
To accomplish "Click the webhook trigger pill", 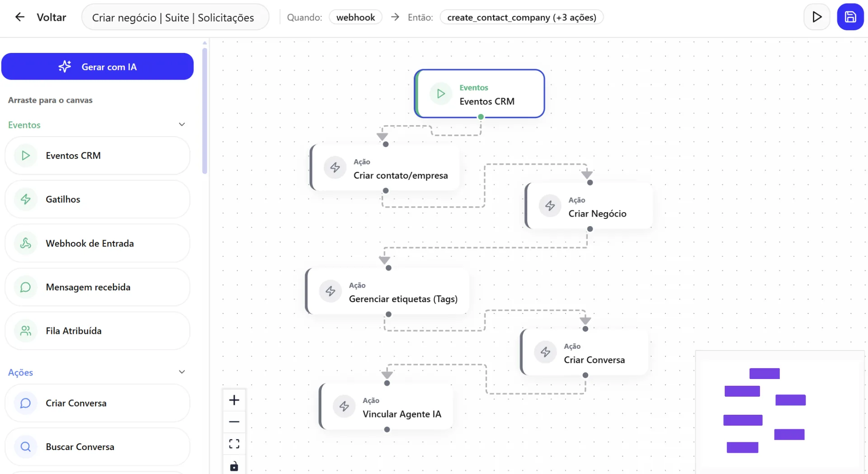I will pos(355,17).
